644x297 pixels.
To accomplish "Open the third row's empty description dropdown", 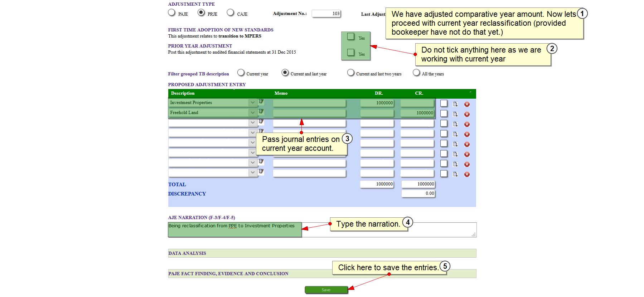I will point(253,123).
